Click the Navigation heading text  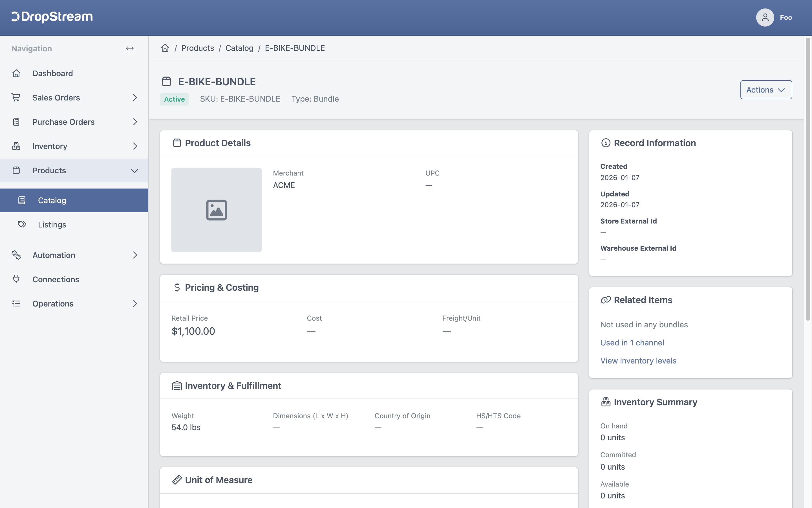(x=32, y=48)
